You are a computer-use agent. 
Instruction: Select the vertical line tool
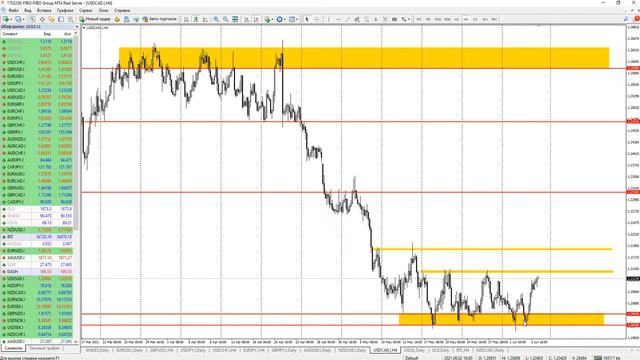(329, 19)
